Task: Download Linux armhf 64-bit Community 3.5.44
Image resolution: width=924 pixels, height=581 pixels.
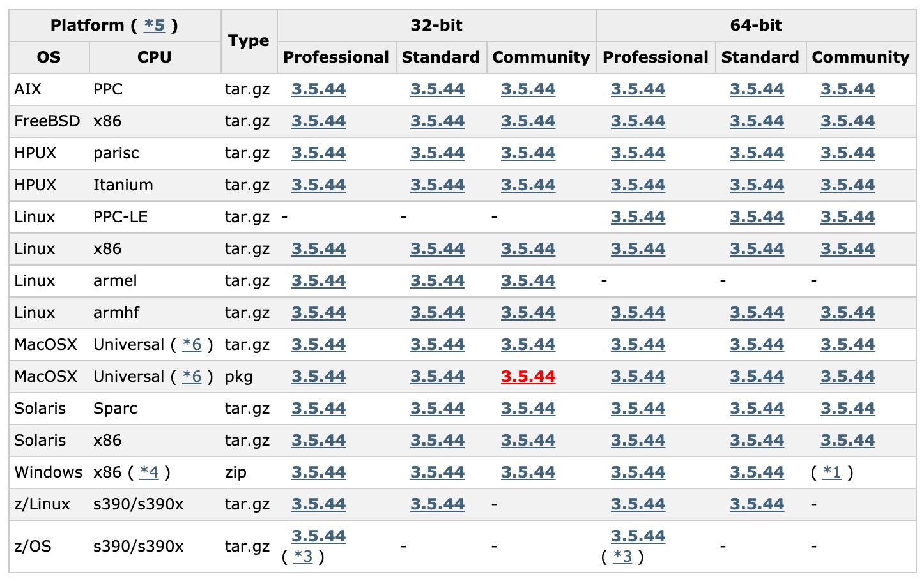Action: (x=847, y=313)
